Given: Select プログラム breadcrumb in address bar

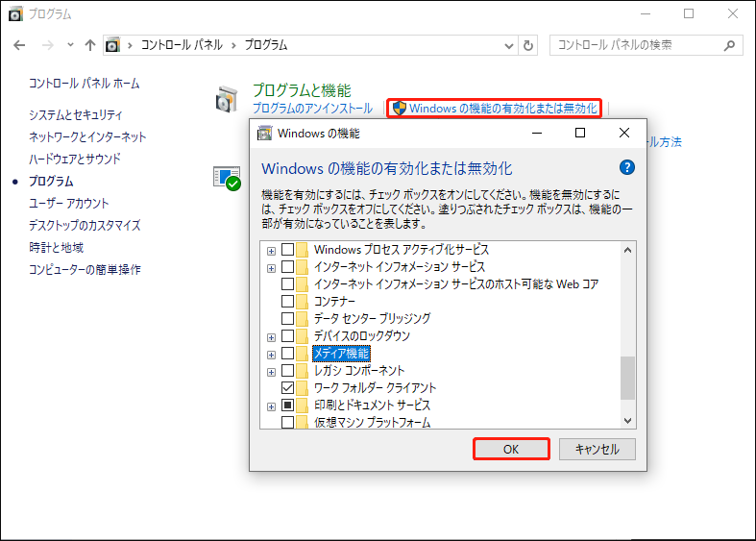Looking at the screenshot, I should [266, 45].
